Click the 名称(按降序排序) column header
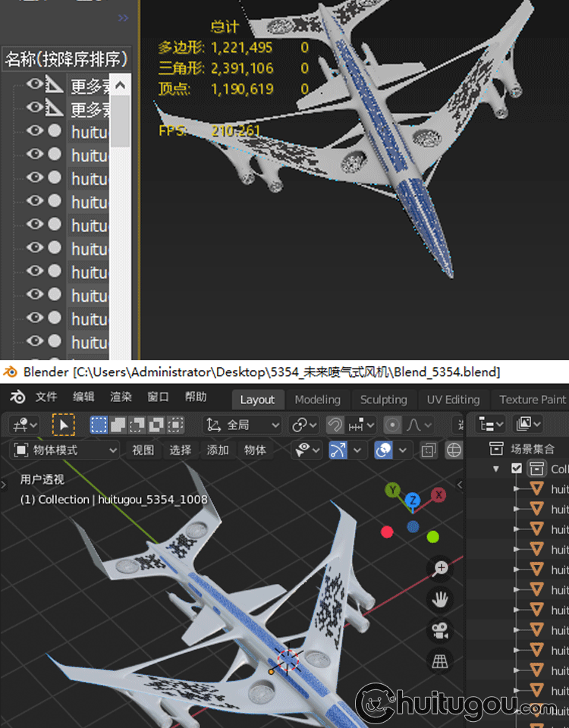 [66, 59]
